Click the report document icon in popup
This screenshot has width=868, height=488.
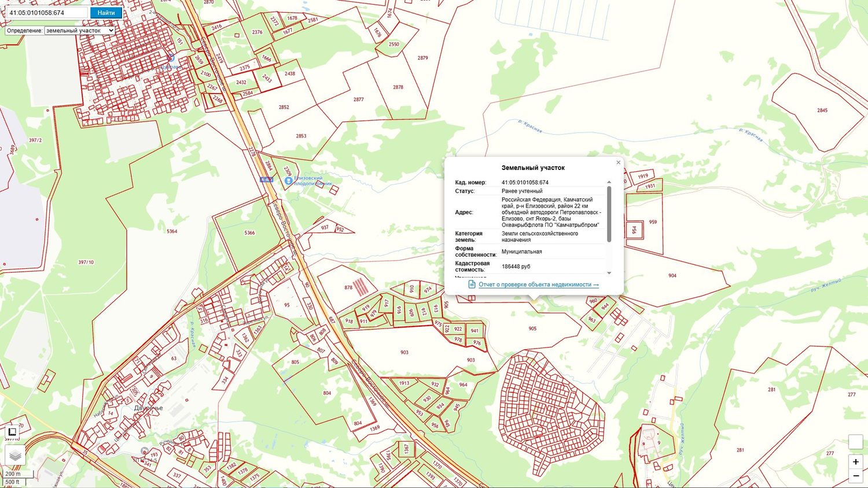472,284
